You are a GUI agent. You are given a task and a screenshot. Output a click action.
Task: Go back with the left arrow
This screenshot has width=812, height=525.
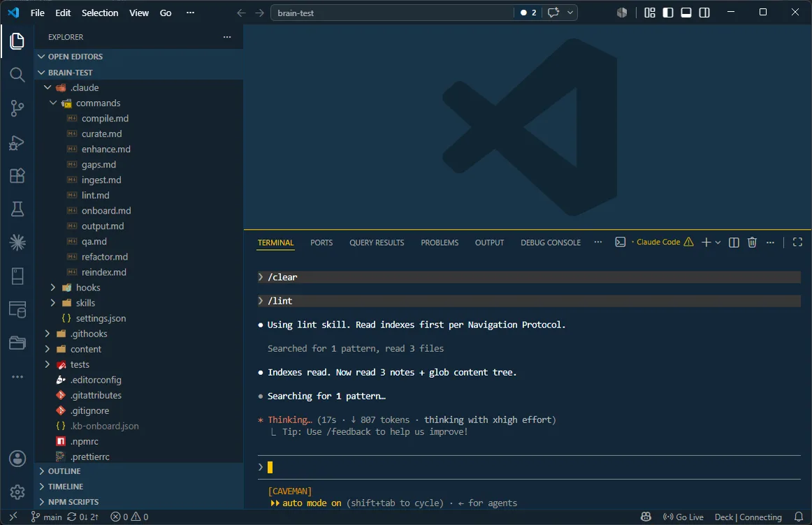pyautogui.click(x=241, y=13)
